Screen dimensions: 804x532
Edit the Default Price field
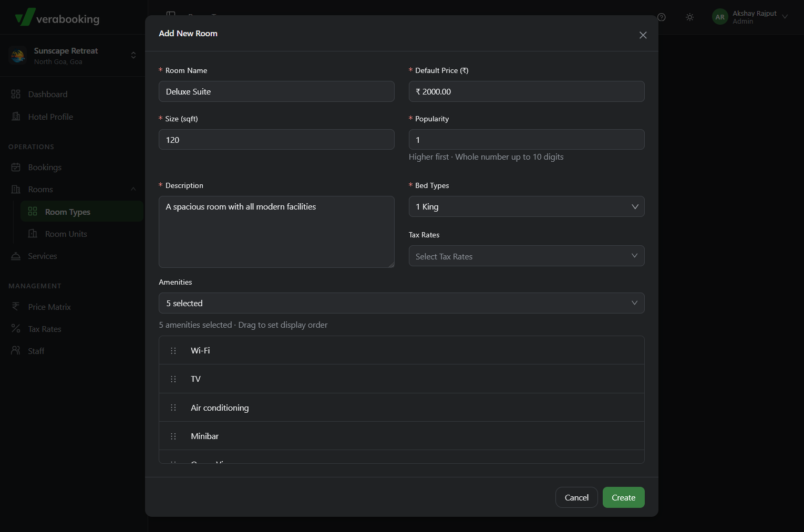pos(527,91)
